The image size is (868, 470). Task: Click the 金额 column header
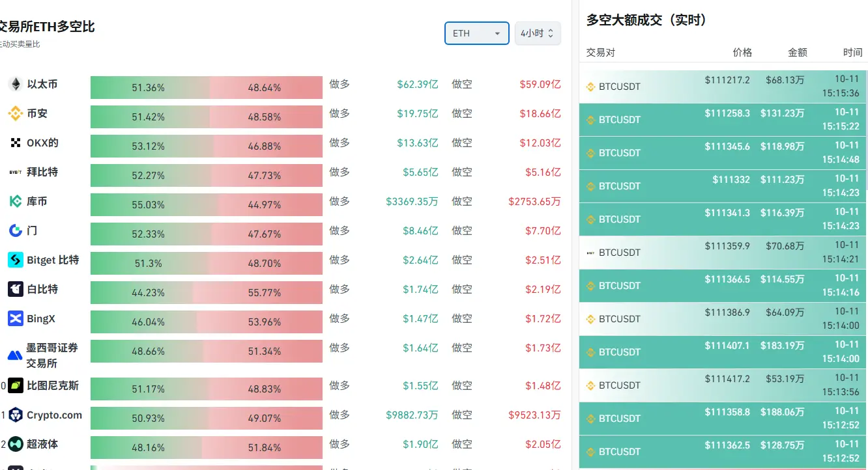pyautogui.click(x=798, y=52)
